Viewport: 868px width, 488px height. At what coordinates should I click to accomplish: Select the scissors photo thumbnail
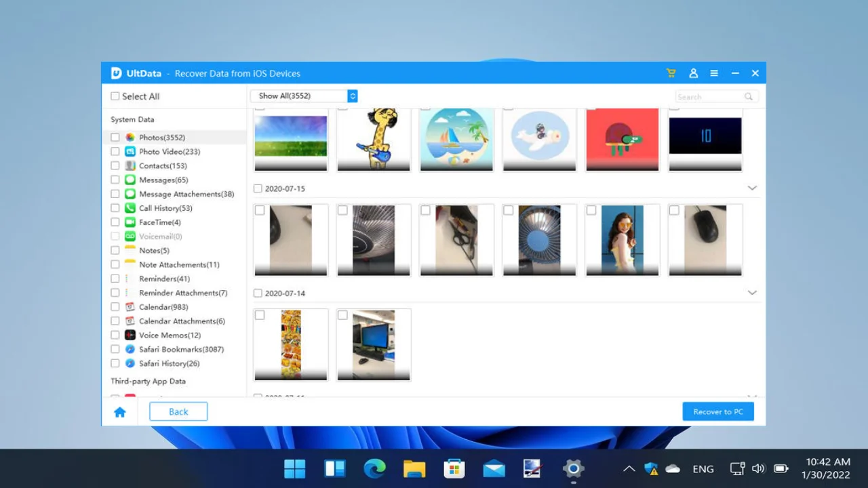point(456,241)
